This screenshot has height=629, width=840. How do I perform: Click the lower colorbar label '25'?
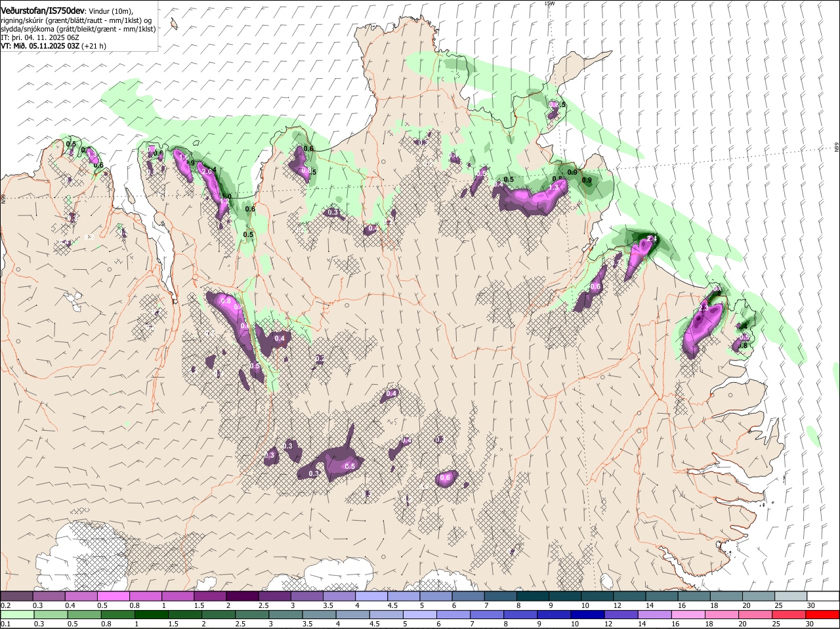(778, 624)
